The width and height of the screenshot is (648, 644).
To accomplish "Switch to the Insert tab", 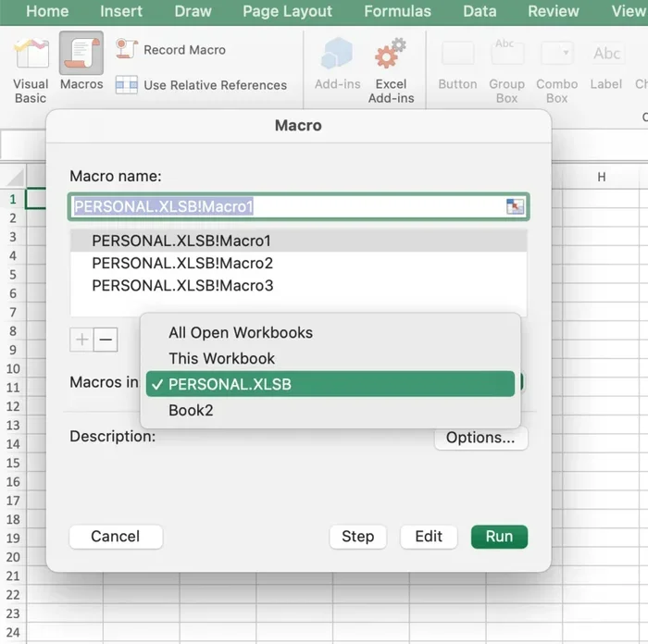I will click(x=121, y=11).
